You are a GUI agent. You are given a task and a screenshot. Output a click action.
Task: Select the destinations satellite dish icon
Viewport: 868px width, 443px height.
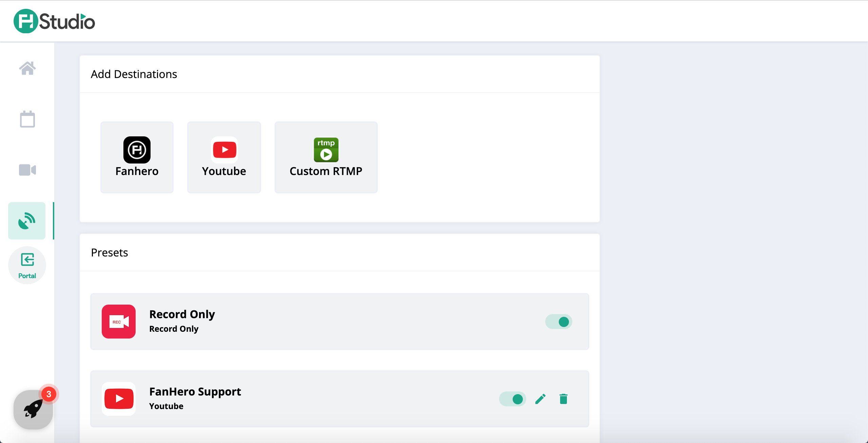pos(27,221)
